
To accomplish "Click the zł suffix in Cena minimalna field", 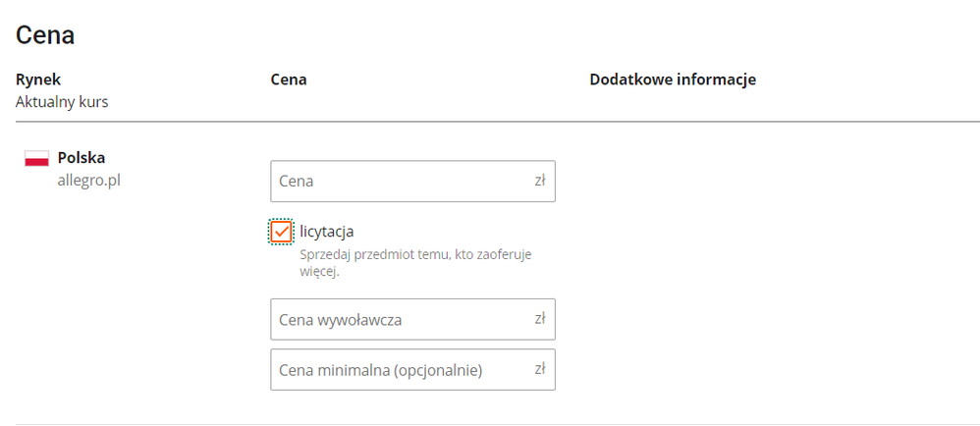I will coord(540,370).
